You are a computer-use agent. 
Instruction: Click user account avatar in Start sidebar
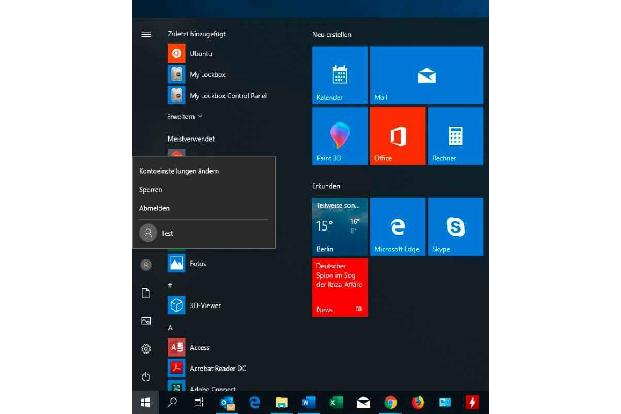(x=146, y=265)
